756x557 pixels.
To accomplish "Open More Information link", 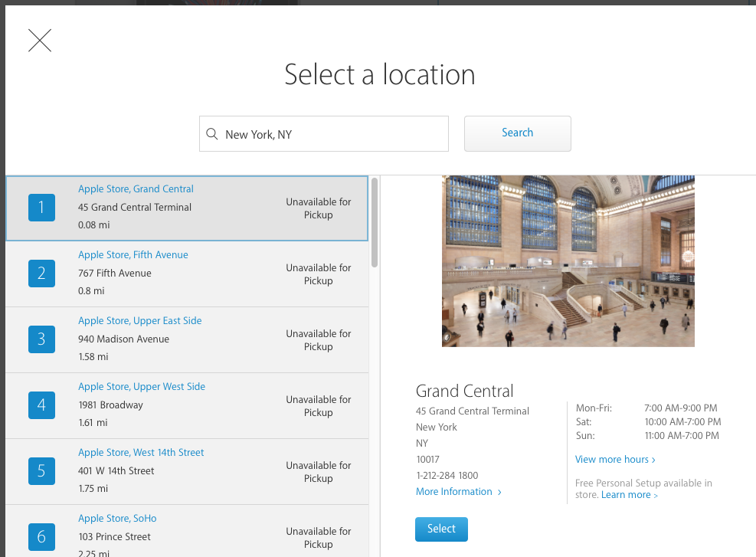I will click(454, 491).
